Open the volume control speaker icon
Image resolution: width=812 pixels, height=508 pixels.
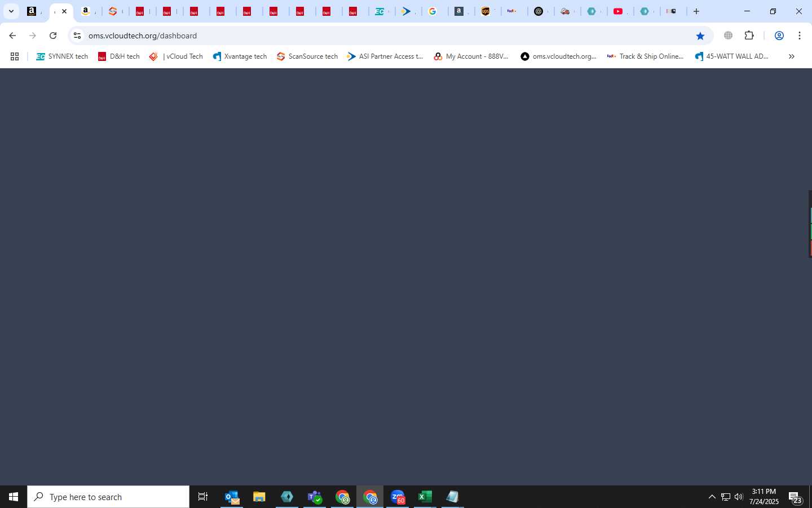pos(739,497)
